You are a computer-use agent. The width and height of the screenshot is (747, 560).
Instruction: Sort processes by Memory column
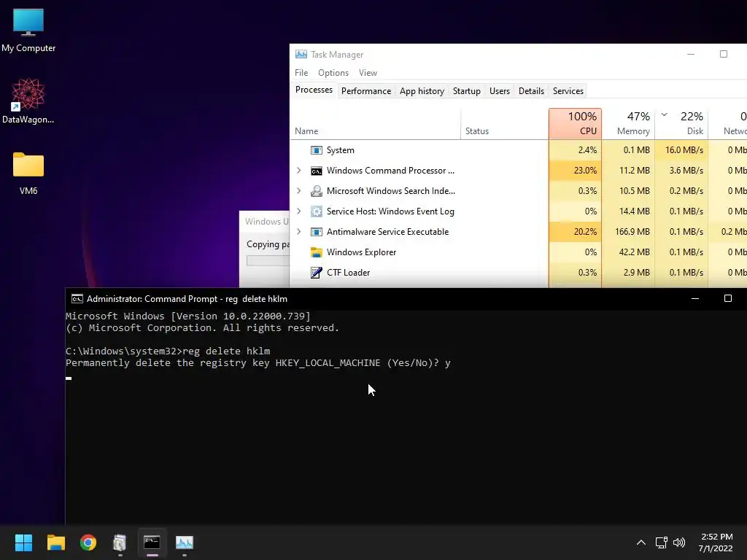click(628, 124)
